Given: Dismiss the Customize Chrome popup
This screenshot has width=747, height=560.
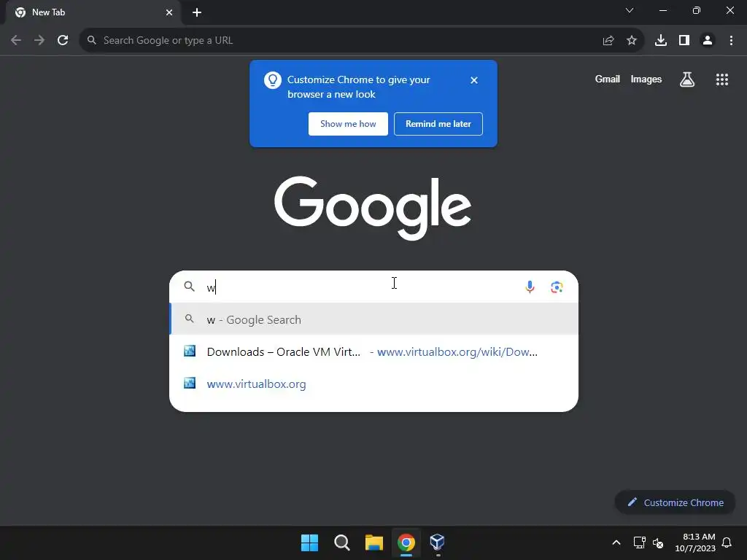Looking at the screenshot, I should pyautogui.click(x=473, y=80).
